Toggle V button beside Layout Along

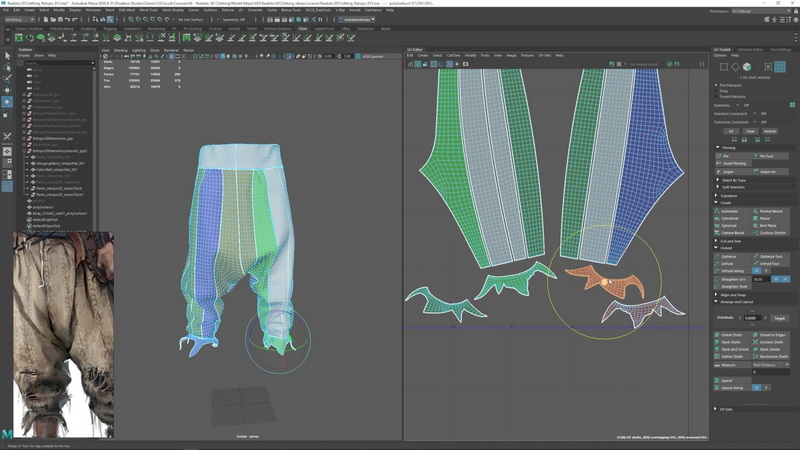(x=766, y=388)
